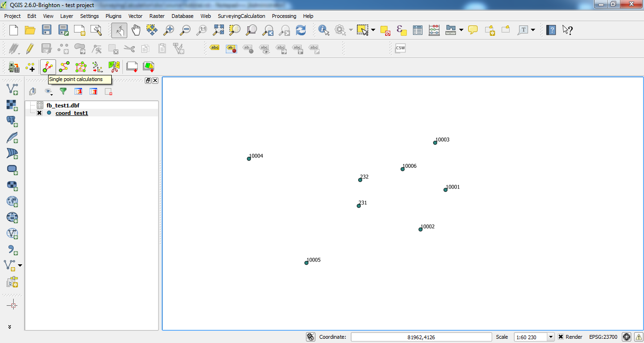Toggle visibility of coord_test1 layer
The width and height of the screenshot is (644, 343).
pos(40,113)
